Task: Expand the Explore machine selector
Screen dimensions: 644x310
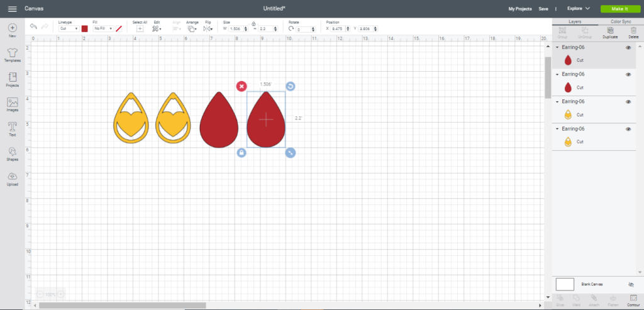Action: (x=578, y=9)
